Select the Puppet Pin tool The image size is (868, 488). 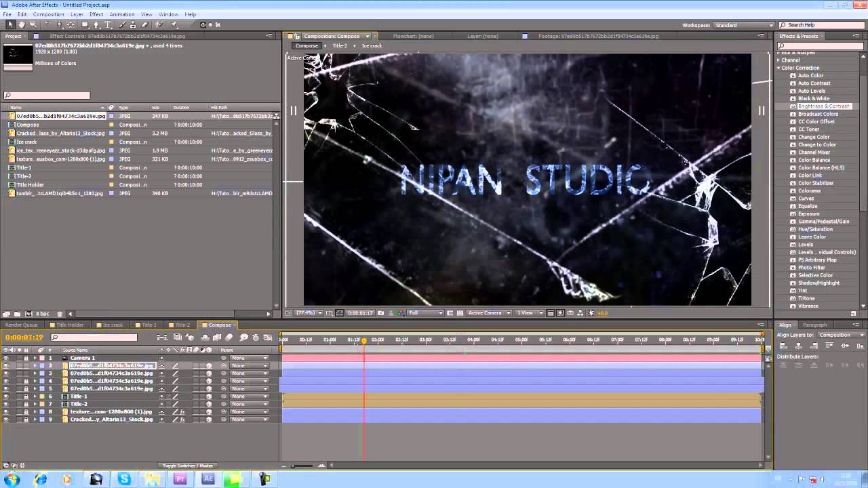(174, 24)
